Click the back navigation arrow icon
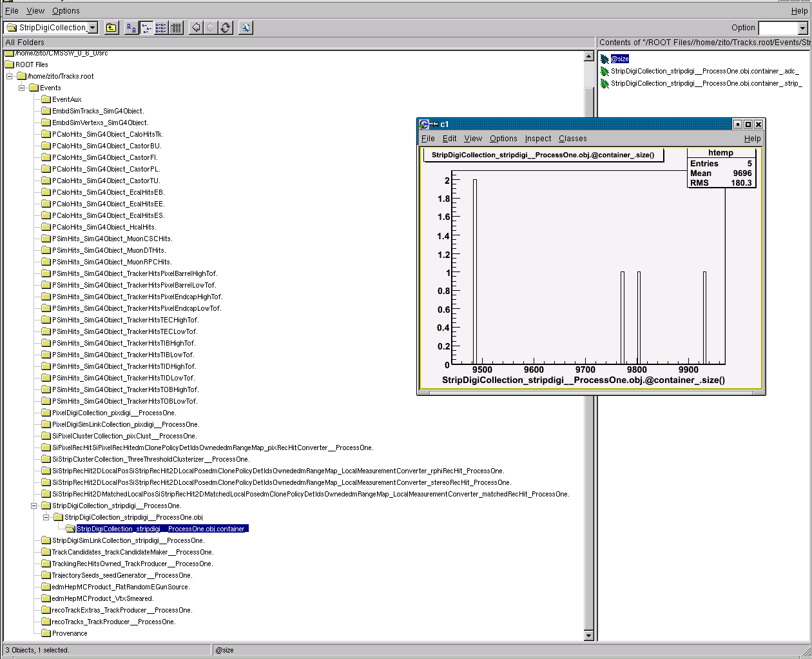This screenshot has width=812, height=659. 196,28
